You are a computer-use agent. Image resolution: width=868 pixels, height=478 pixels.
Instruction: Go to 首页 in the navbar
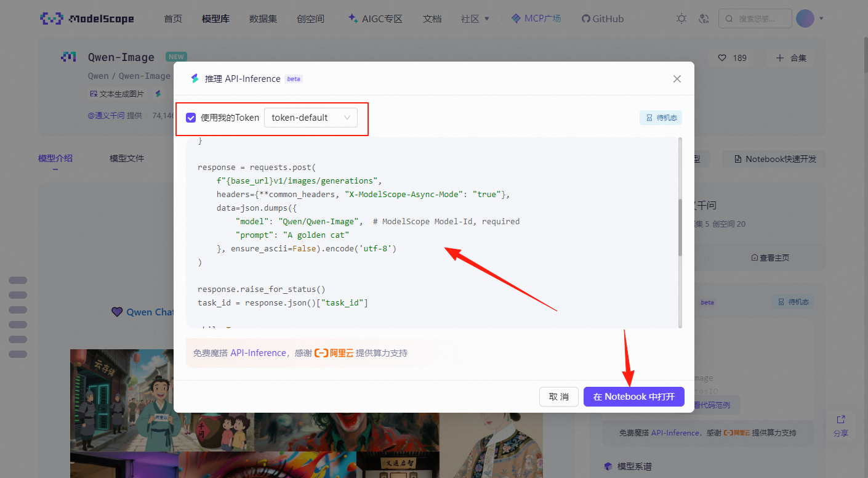click(x=173, y=18)
